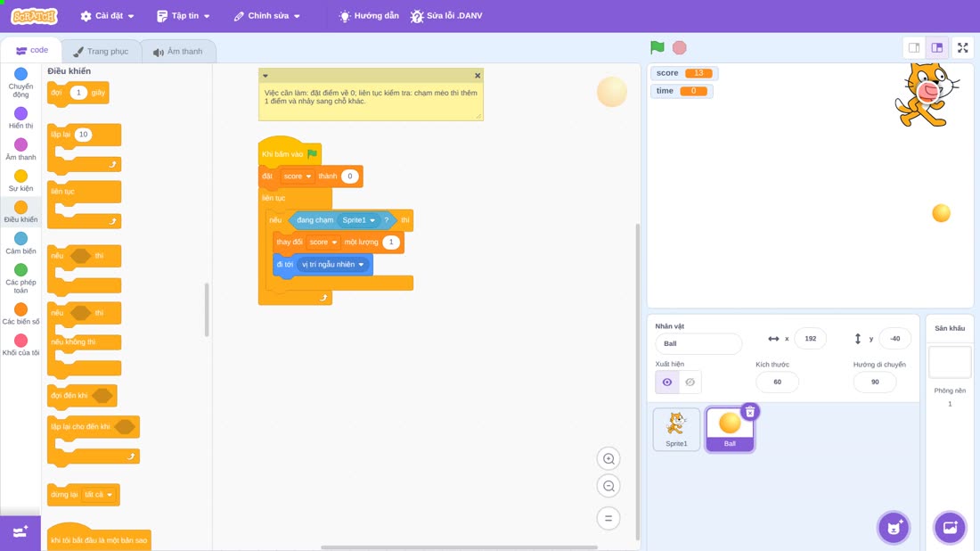The image size is (980, 551).
Task: Click the Kích thước size field showing 60
Action: click(x=777, y=382)
